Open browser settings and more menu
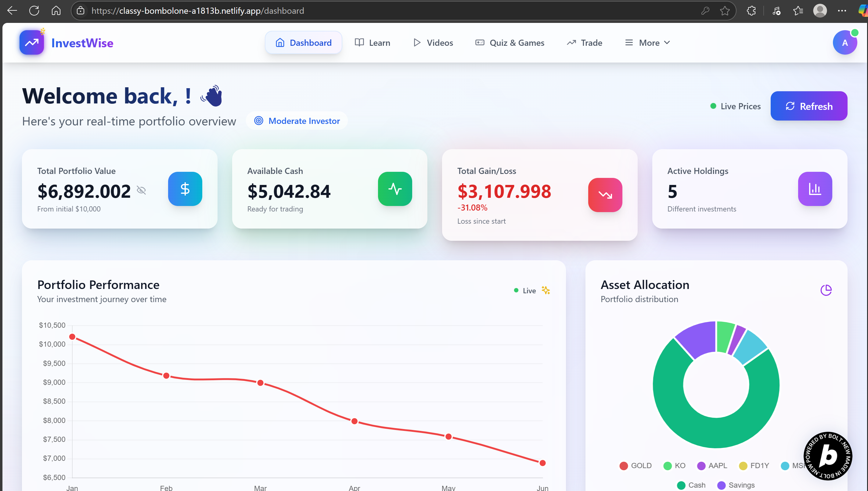This screenshot has height=491, width=868. coord(841,11)
